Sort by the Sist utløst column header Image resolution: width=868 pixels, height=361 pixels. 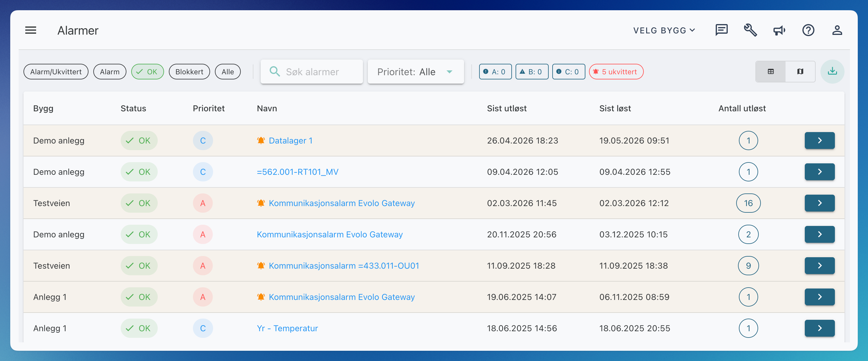pyautogui.click(x=507, y=108)
